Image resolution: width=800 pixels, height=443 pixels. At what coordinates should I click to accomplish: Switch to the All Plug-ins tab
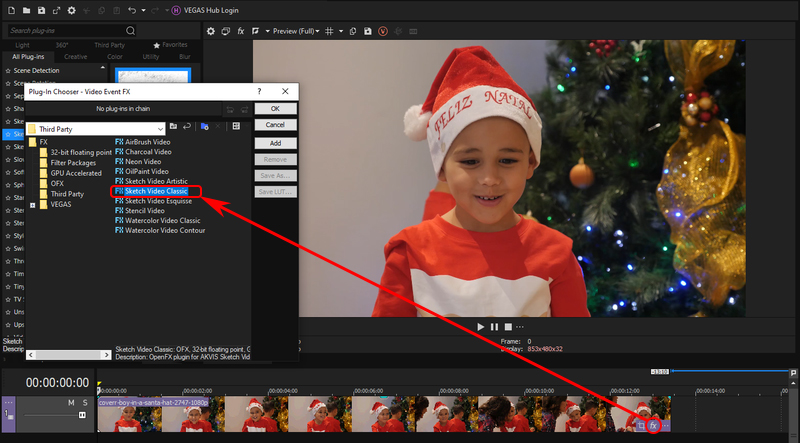(28, 57)
